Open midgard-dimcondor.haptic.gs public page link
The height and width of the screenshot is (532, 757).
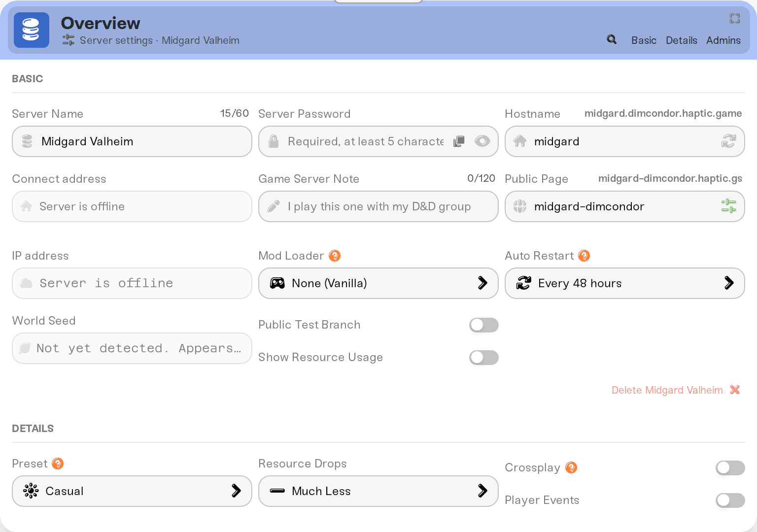(x=670, y=178)
